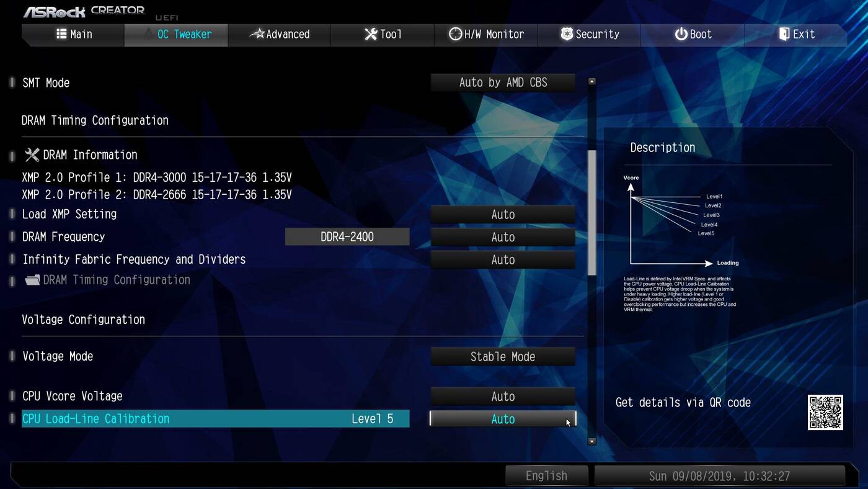Click the date and time display
Image resolution: width=868 pixels, height=489 pixels.
pyautogui.click(x=719, y=476)
